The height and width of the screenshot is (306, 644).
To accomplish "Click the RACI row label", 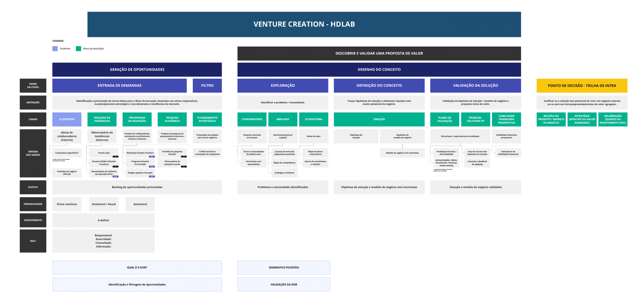I will click(33, 241).
